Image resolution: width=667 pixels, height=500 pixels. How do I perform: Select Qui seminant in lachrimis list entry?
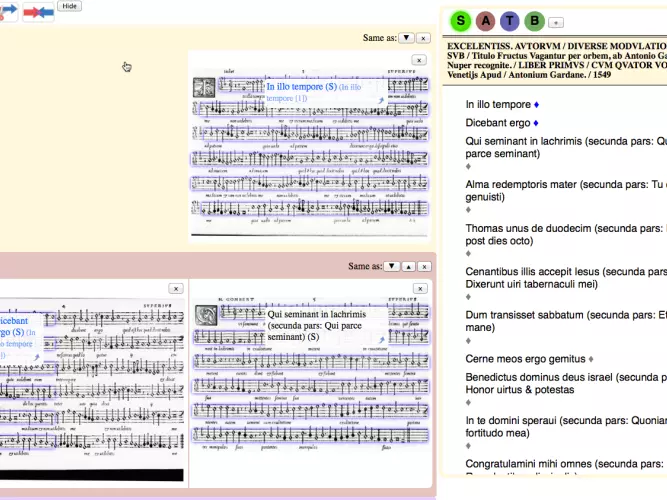tap(566, 147)
